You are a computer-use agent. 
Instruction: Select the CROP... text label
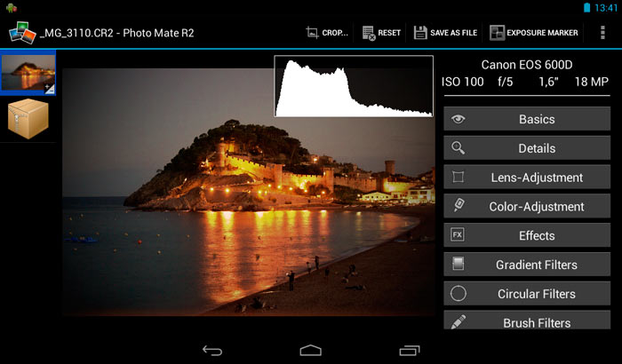click(335, 33)
